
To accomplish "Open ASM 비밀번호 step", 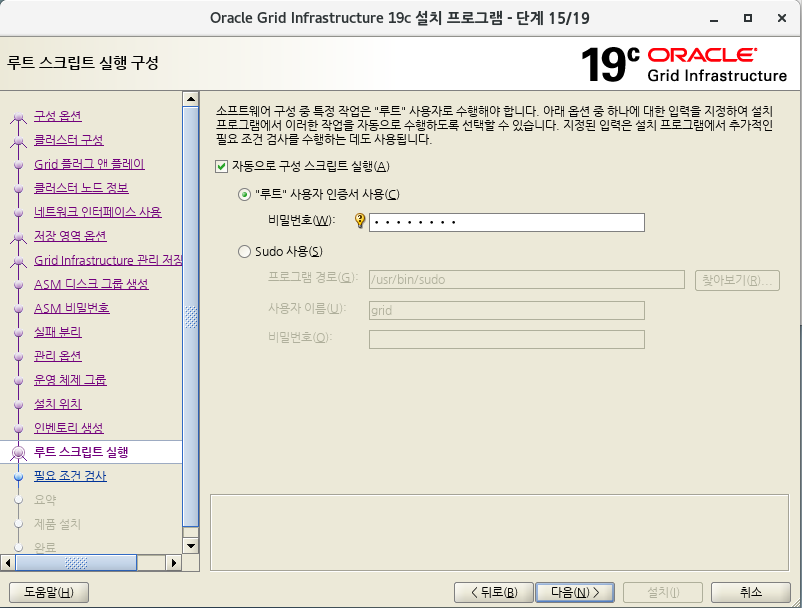I will pyautogui.click(x=72, y=308).
